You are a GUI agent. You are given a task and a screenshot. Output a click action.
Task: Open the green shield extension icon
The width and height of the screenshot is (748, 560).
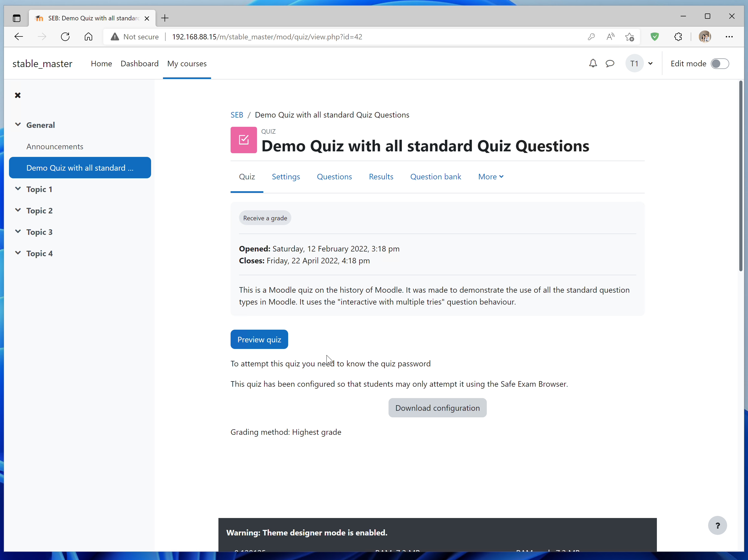pyautogui.click(x=655, y=36)
